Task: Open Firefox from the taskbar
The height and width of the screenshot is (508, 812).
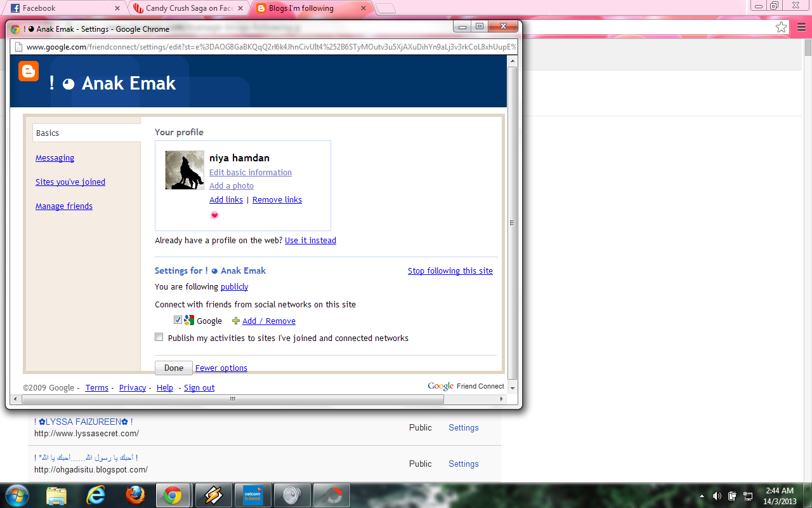Action: click(x=134, y=495)
